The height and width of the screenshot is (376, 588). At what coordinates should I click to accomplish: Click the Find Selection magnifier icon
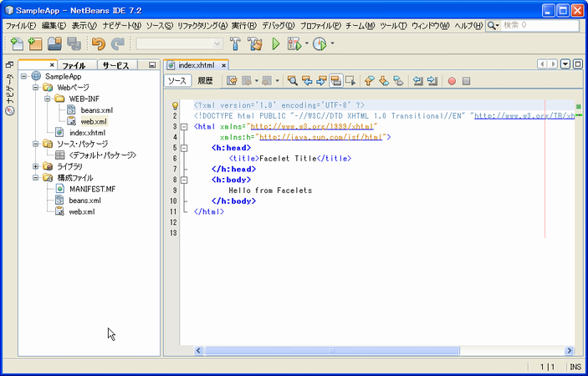click(292, 81)
